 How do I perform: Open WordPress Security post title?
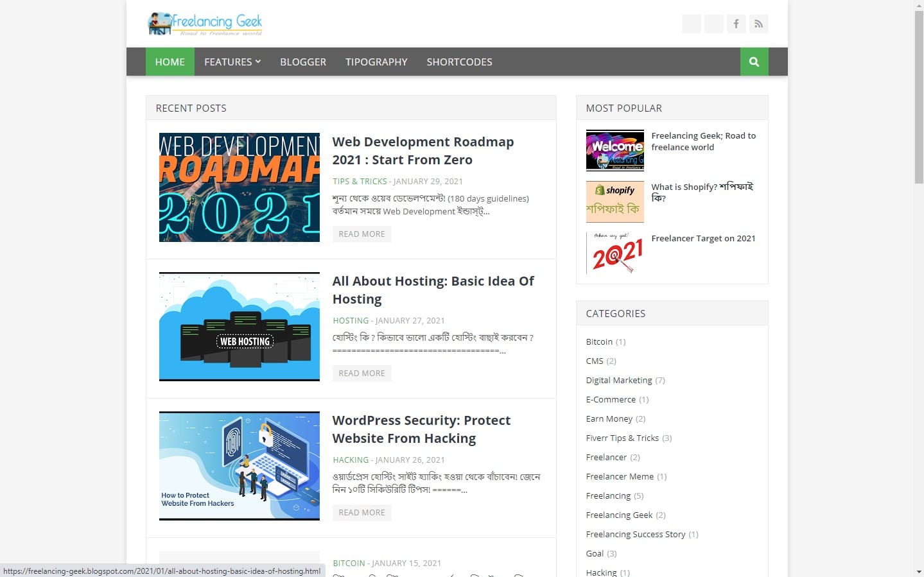421,429
